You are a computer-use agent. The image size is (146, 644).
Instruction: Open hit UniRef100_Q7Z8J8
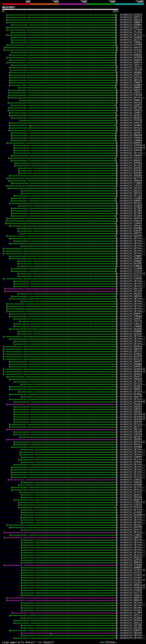point(131,15)
